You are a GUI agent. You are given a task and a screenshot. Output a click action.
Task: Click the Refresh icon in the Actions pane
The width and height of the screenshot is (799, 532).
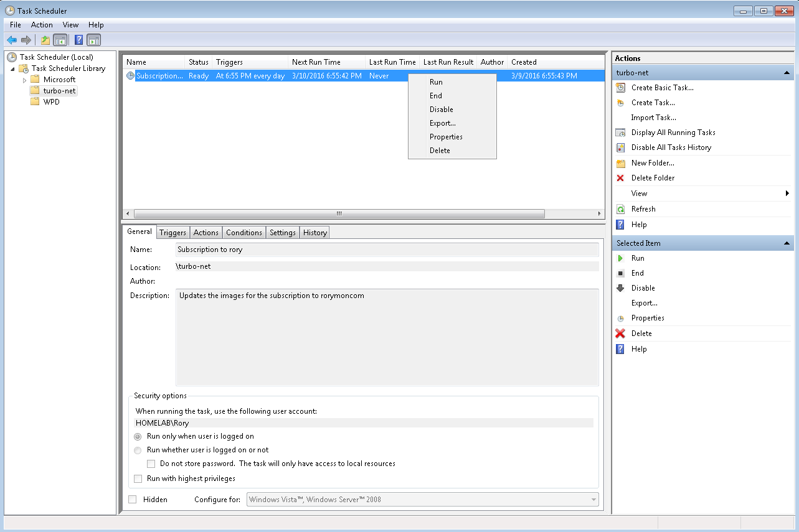point(619,209)
